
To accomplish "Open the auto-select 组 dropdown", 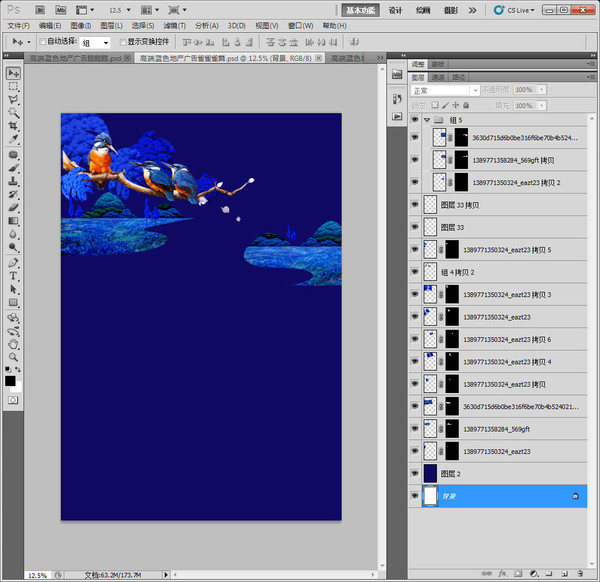I will pos(95,42).
